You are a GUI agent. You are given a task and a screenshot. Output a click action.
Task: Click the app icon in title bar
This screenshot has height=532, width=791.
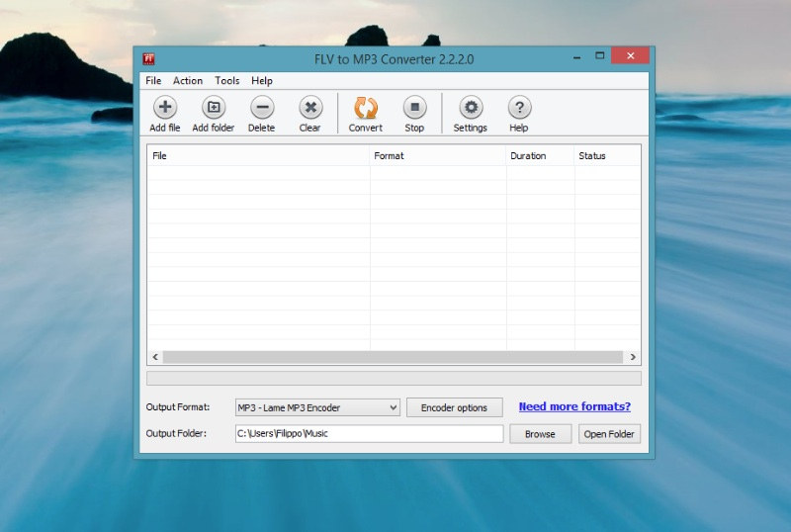click(148, 58)
